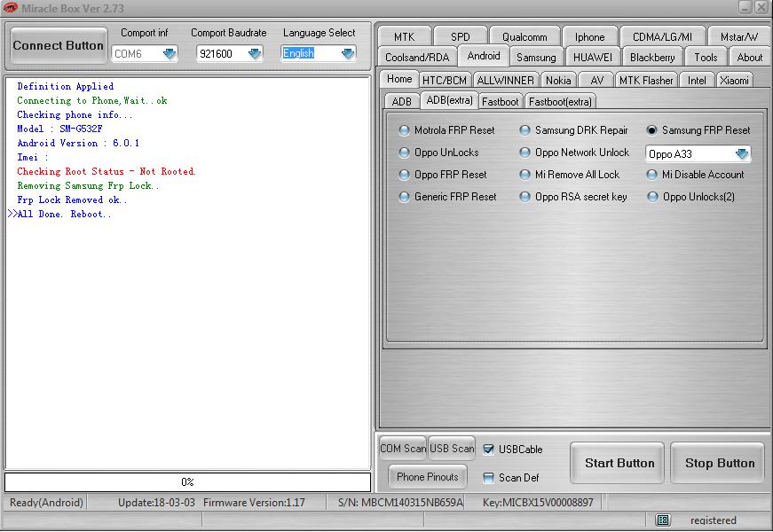This screenshot has width=773, height=532.
Task: Click the Stop Button
Action: click(x=718, y=463)
